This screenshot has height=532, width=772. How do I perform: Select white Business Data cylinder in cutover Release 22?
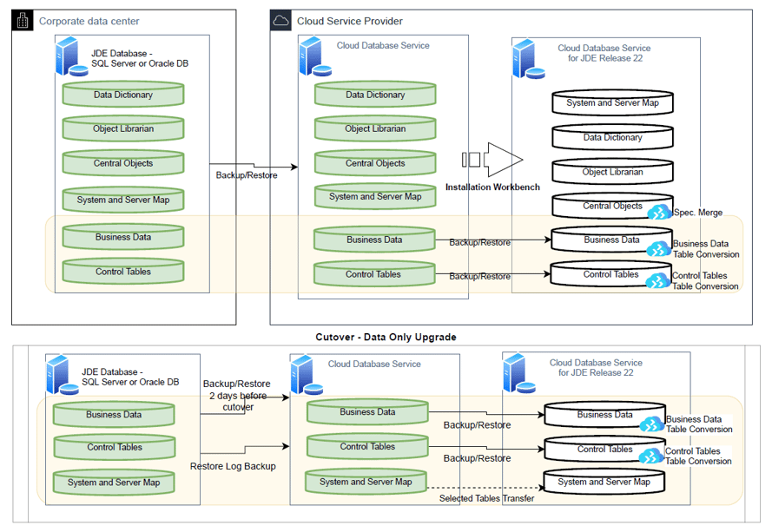tap(604, 415)
